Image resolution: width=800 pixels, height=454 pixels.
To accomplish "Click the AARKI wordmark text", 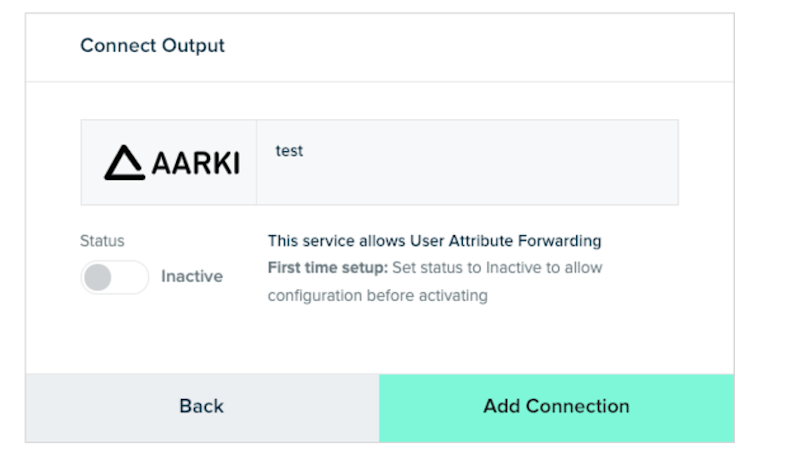I will click(x=195, y=164).
